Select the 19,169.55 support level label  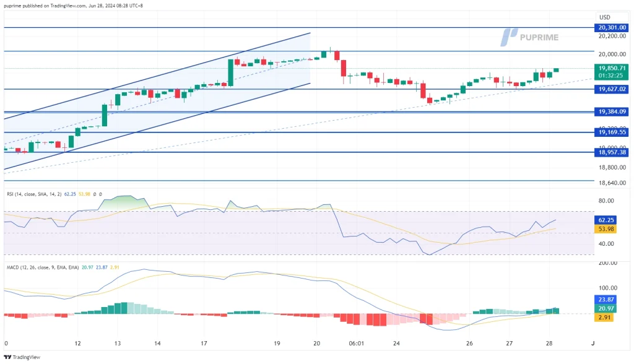coord(612,132)
